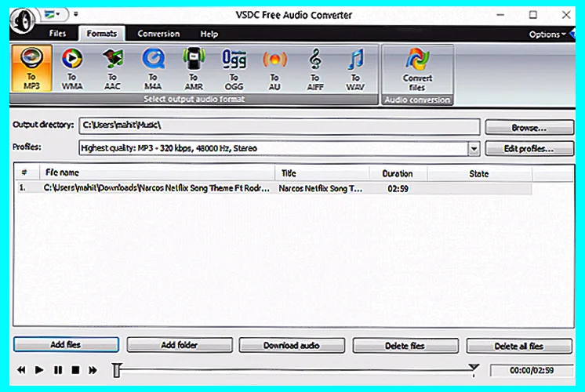Click the rewind playback button
The width and height of the screenshot is (585, 392).
(x=22, y=369)
